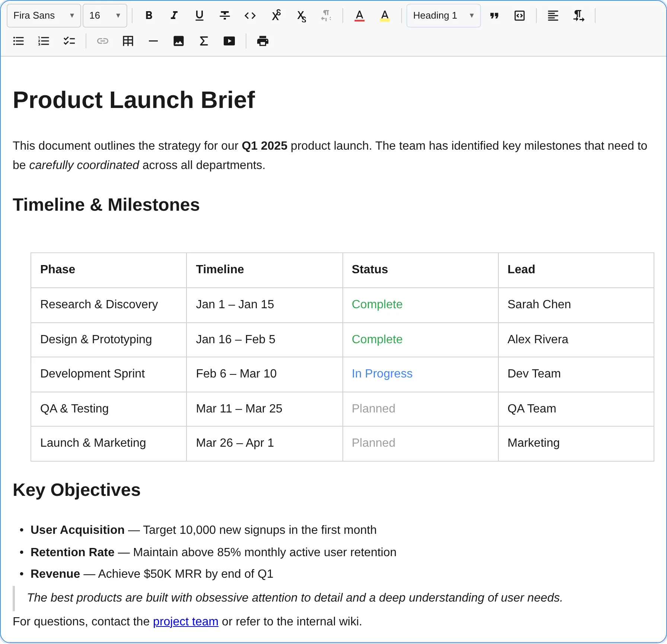Click Complete status for Research & Discovery

[x=421, y=305]
